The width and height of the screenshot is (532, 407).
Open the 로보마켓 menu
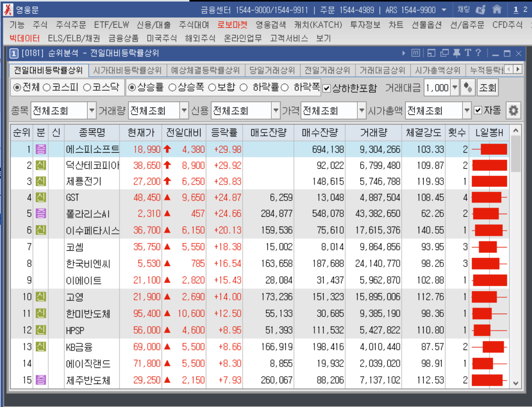(232, 25)
